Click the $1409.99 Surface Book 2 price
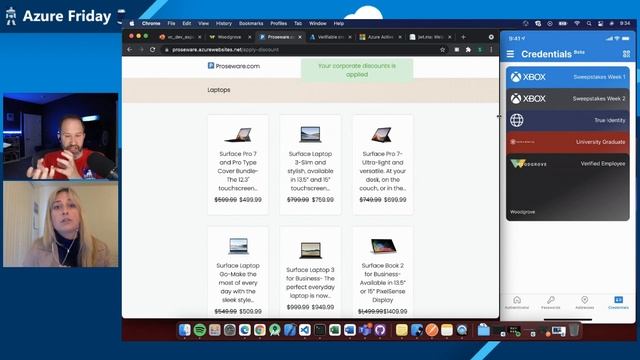 coord(395,311)
